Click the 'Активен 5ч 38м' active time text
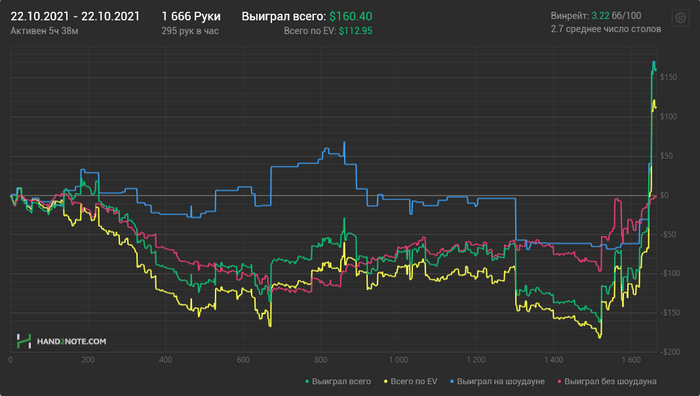 click(x=44, y=31)
